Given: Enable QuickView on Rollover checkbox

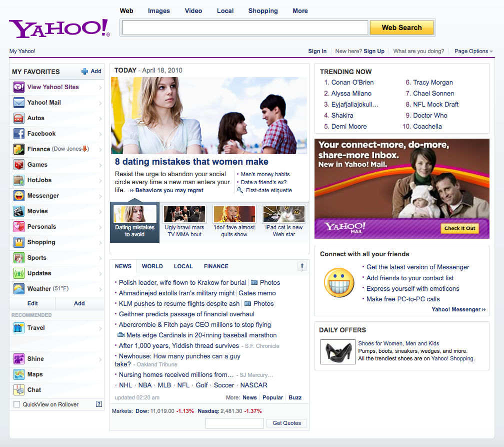Looking at the screenshot, I should pyautogui.click(x=17, y=404).
